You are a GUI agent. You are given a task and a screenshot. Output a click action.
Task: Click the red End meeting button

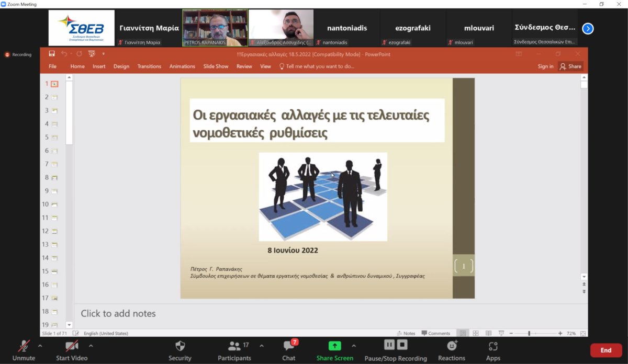pos(605,350)
